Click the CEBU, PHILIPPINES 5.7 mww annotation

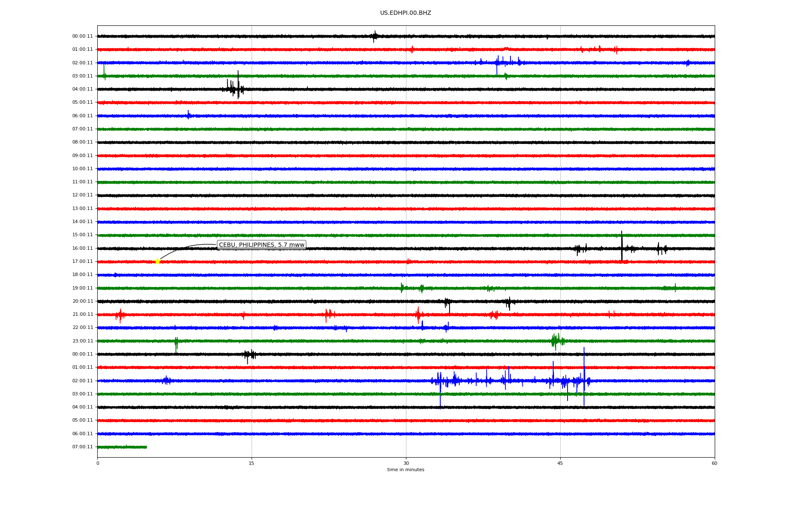pos(261,245)
